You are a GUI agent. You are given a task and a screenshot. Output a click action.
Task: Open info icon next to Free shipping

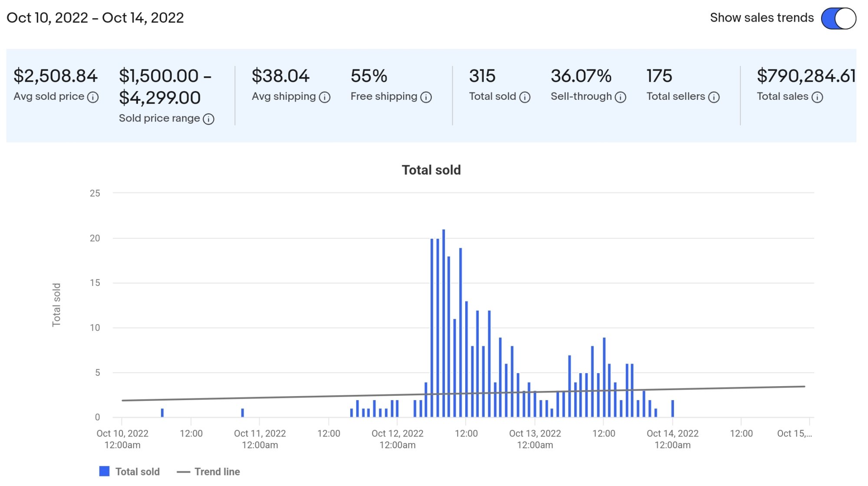(x=426, y=97)
